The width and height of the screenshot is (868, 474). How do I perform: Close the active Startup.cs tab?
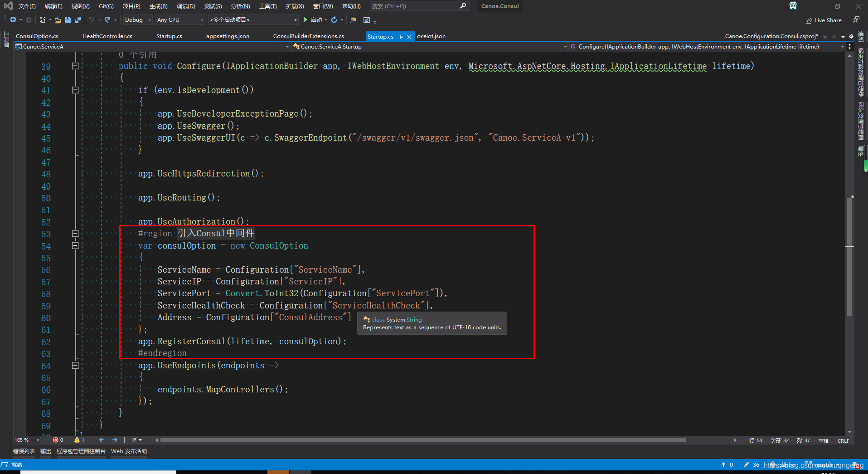click(x=409, y=37)
